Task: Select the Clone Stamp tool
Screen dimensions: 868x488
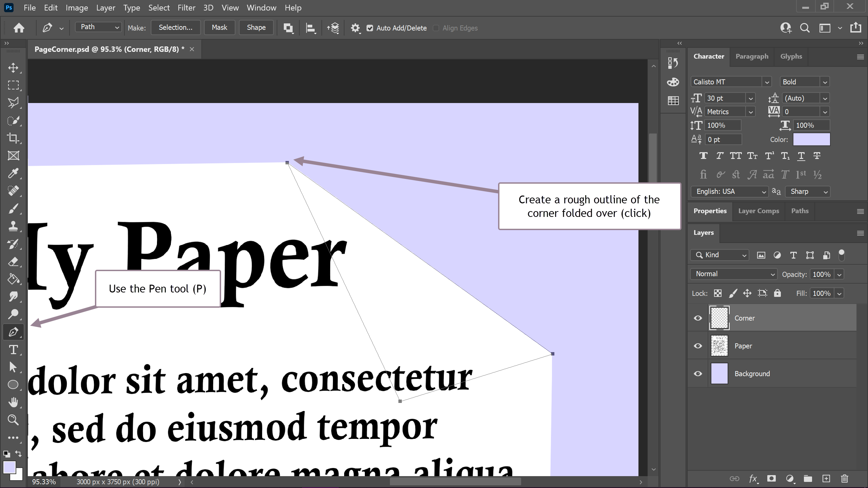Action: (13, 226)
